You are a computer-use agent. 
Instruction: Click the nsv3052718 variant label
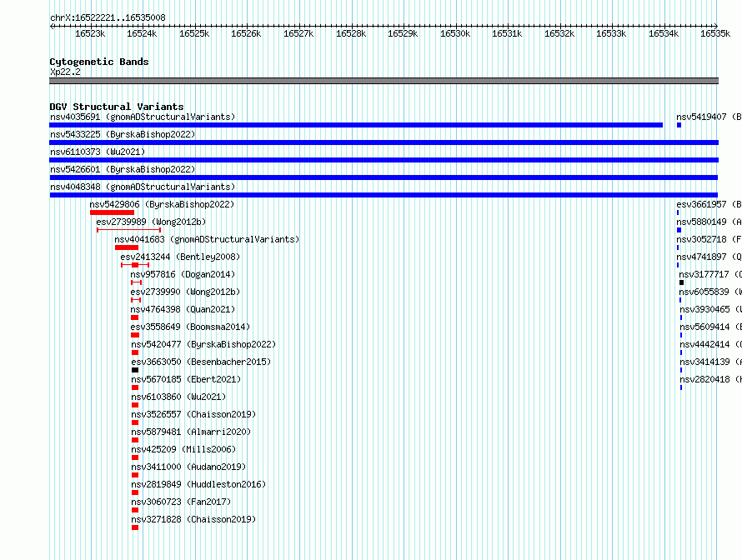[x=709, y=239]
